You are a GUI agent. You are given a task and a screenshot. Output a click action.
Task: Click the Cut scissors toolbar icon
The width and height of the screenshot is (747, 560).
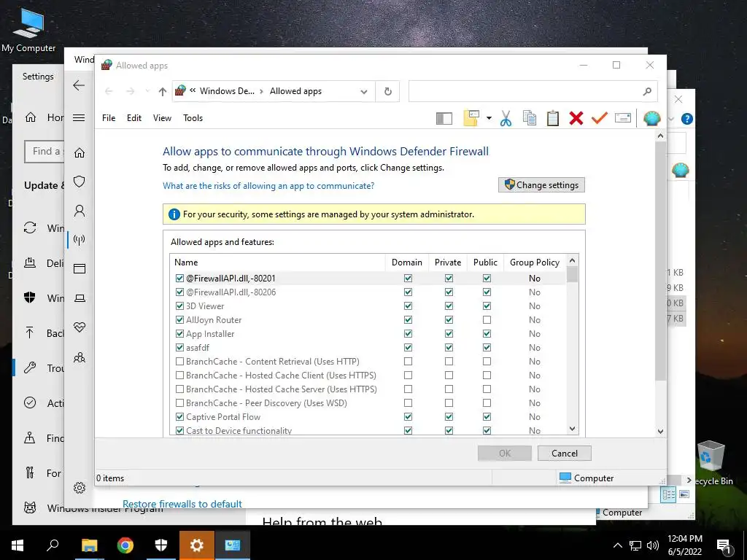[x=506, y=118]
